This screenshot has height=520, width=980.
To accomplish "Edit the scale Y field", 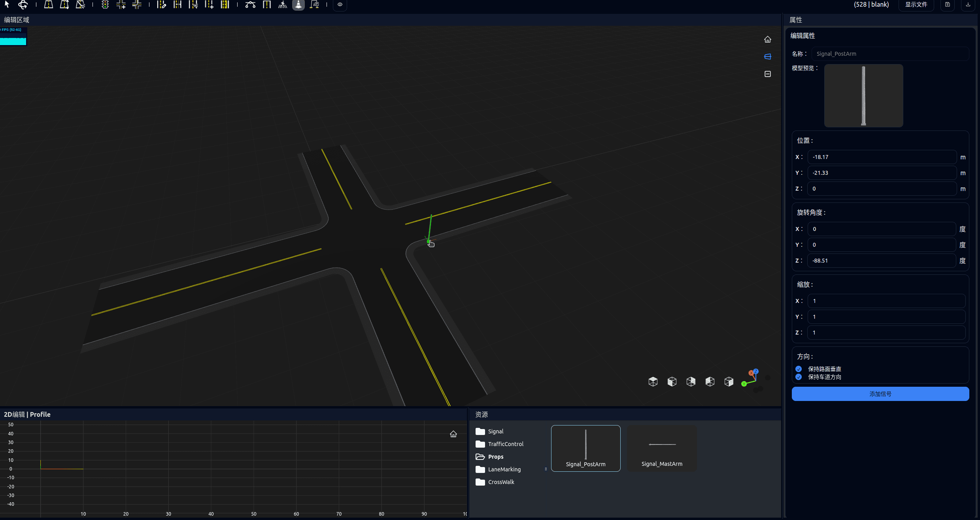I will click(886, 317).
